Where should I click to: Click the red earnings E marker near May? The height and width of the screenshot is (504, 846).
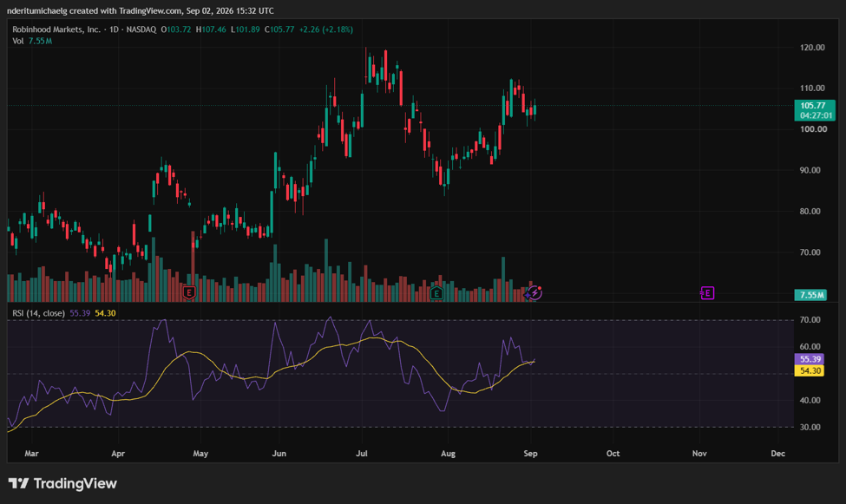189,293
